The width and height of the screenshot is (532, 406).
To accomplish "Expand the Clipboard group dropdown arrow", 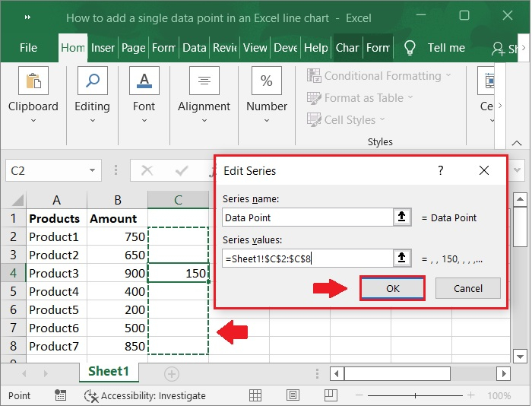I will click(x=33, y=121).
